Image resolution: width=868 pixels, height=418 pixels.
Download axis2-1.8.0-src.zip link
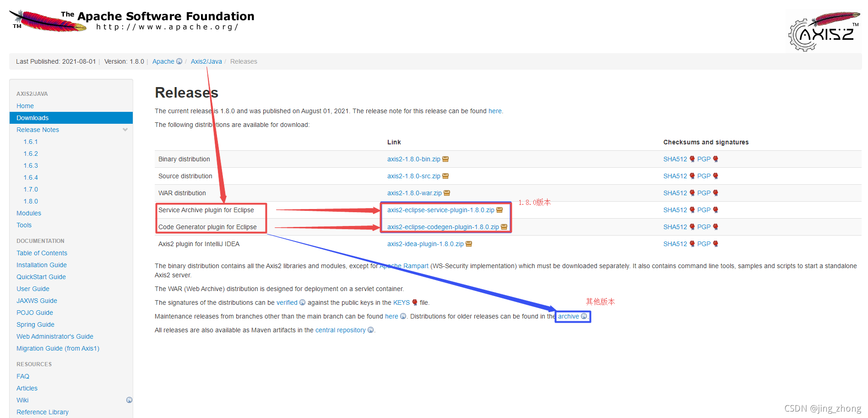[414, 176]
